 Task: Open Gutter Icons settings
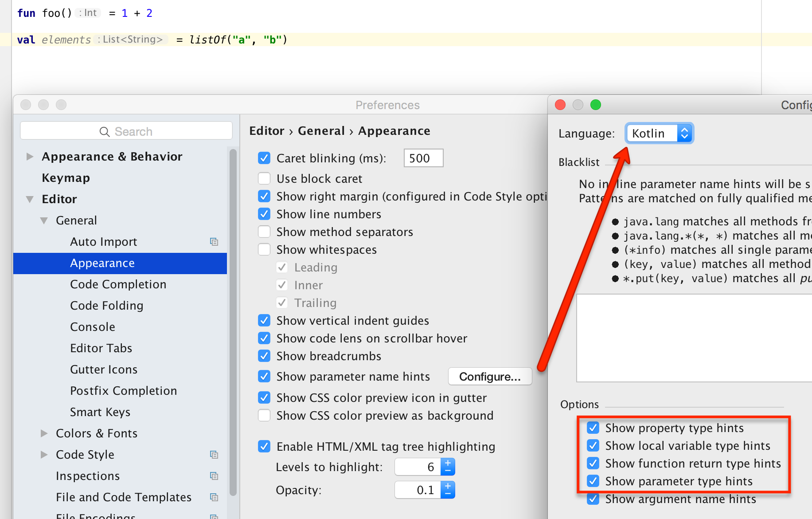click(x=104, y=370)
